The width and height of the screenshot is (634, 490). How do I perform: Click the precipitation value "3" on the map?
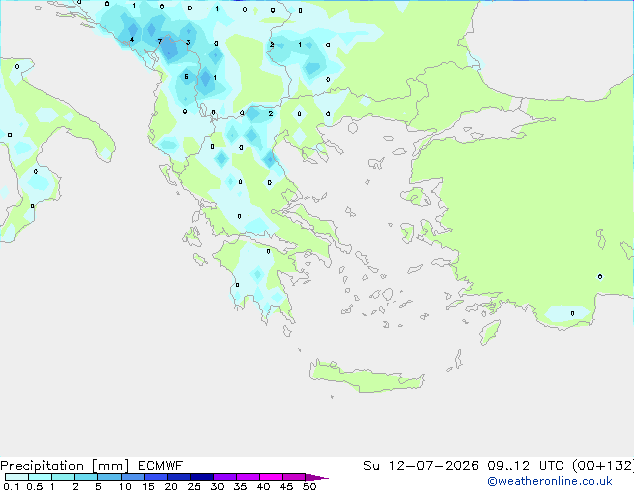pyautogui.click(x=188, y=42)
